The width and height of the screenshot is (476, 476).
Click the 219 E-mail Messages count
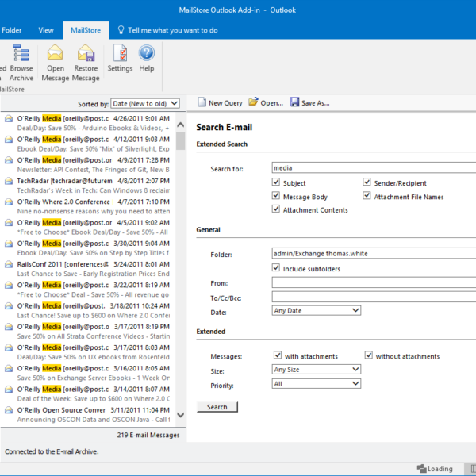point(148,435)
